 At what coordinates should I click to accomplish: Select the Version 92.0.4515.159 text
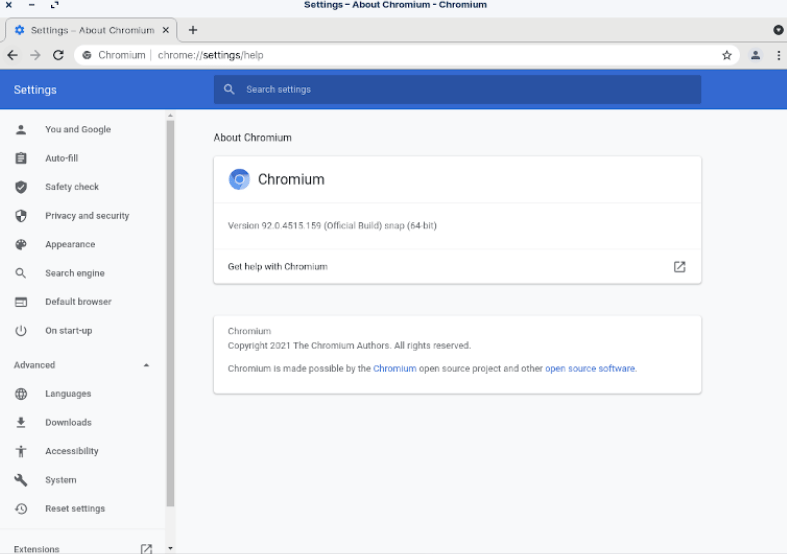332,226
